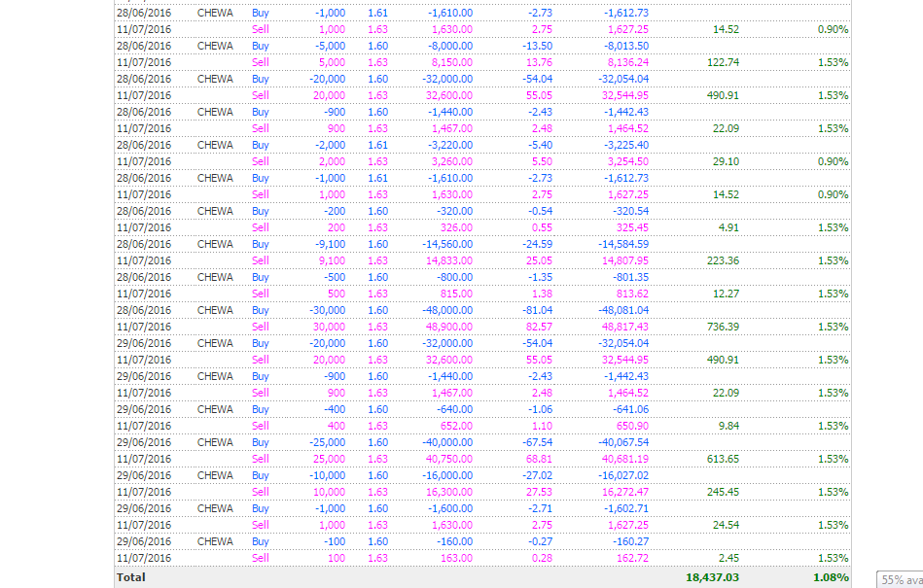Click the fee value -81.04

(x=538, y=309)
